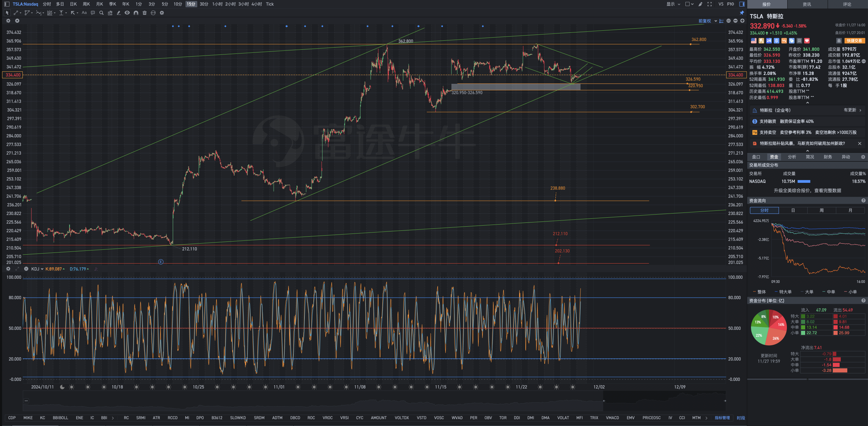Open the VS comparison button
The height and width of the screenshot is (426, 868).
[721, 4]
